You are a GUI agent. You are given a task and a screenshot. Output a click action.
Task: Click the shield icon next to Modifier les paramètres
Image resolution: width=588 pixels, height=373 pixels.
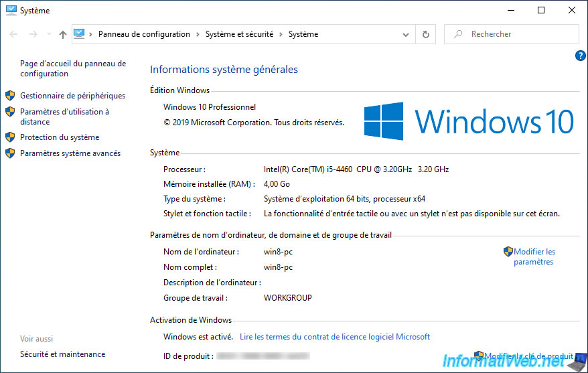point(508,252)
